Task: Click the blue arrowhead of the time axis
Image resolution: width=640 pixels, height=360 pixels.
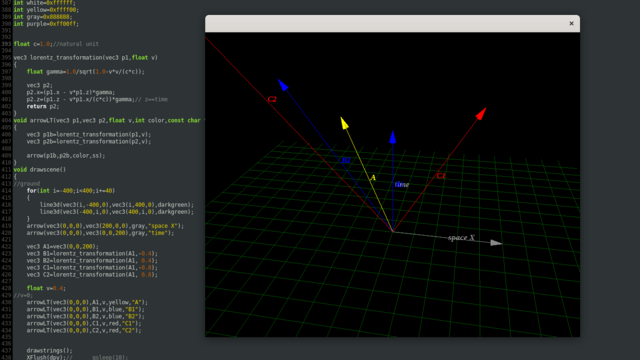Action: [x=393, y=137]
